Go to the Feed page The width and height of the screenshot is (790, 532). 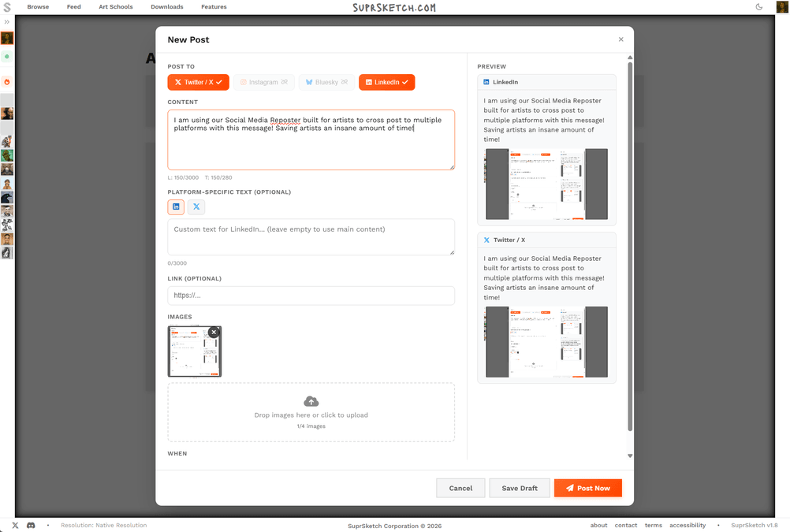74,7
